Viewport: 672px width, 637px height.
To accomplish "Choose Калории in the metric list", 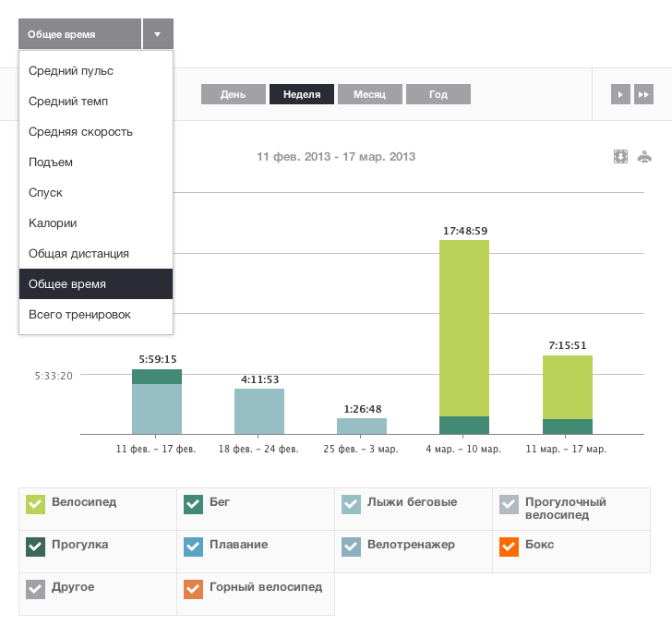I will [x=53, y=222].
